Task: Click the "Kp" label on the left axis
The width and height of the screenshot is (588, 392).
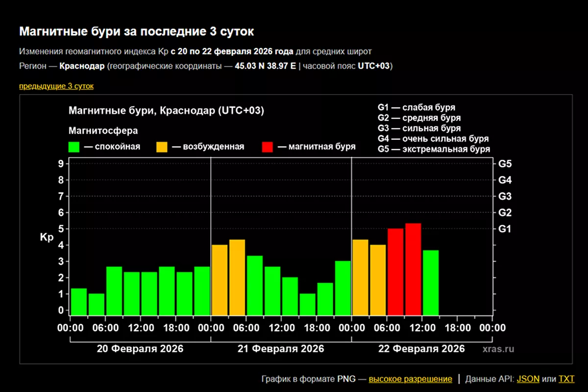Action: (x=46, y=237)
